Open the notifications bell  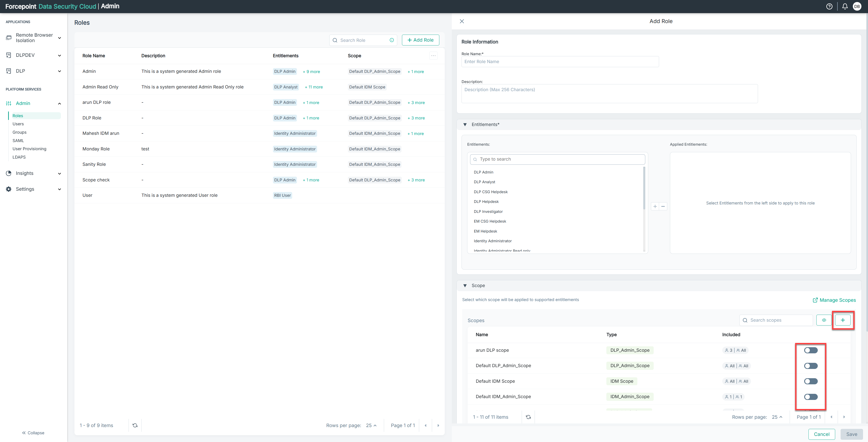click(x=845, y=6)
